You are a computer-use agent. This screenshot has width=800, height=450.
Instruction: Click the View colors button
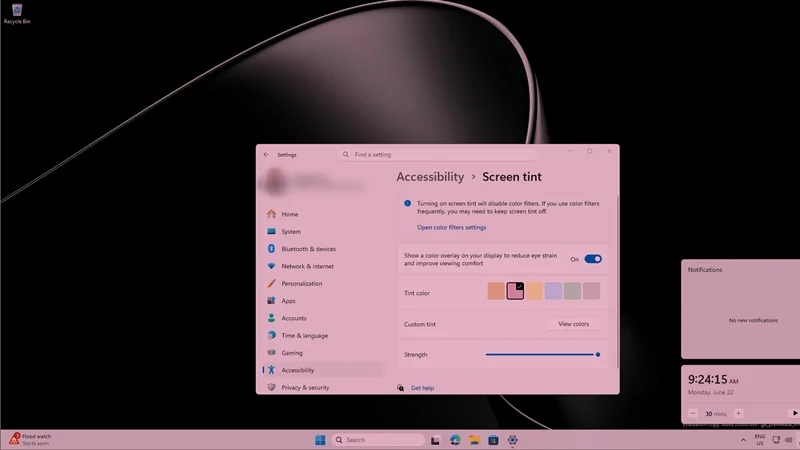[573, 324]
